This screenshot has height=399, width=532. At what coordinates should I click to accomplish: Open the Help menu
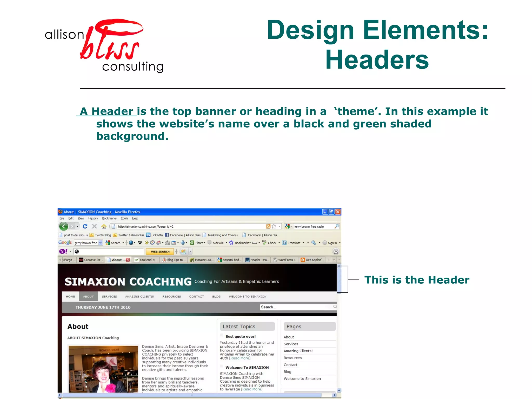(x=135, y=218)
